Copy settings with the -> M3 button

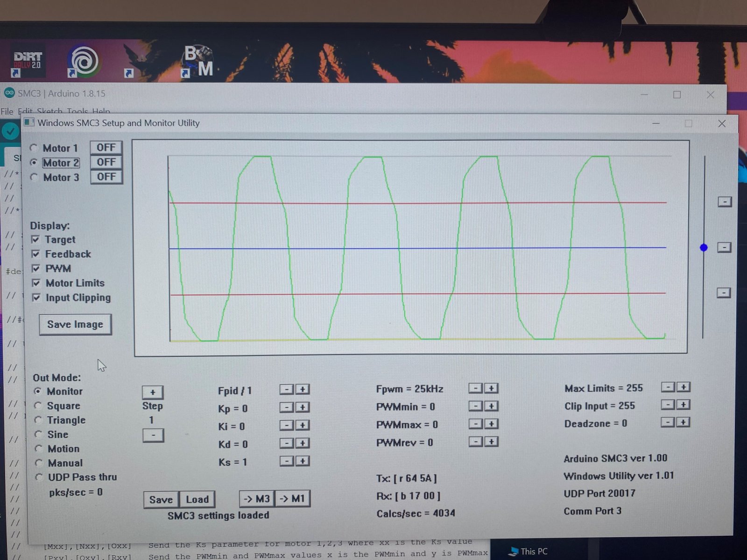click(257, 499)
